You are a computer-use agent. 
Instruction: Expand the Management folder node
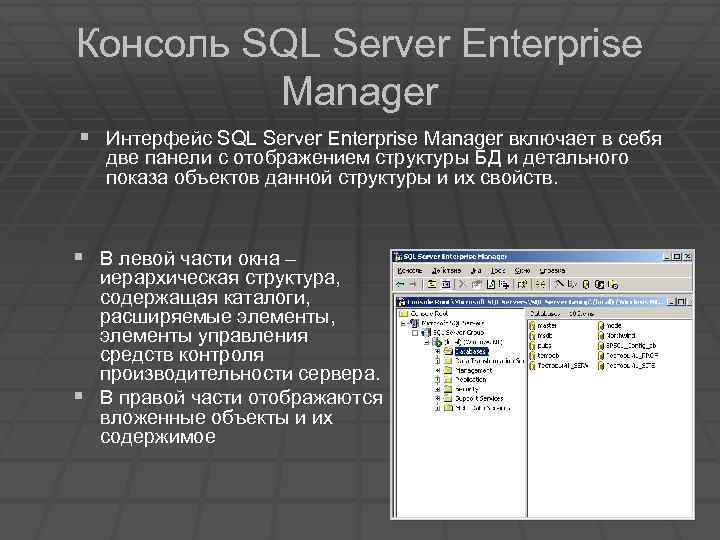click(x=438, y=371)
